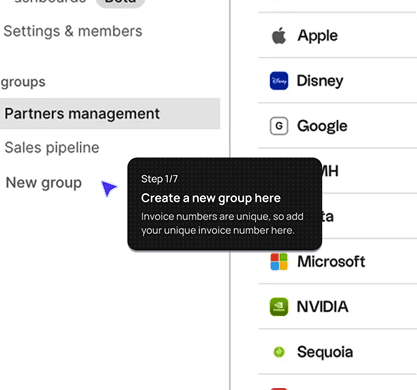Click the groups section header

click(x=23, y=82)
